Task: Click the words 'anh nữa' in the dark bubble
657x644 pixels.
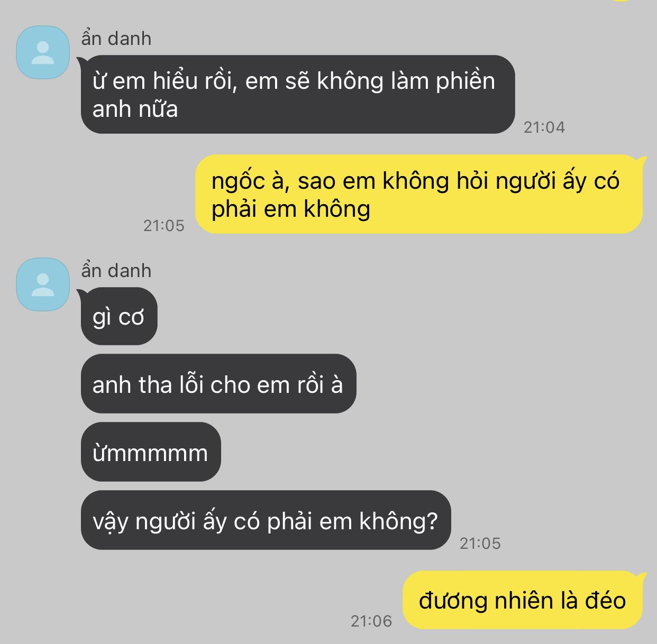Action: point(135,109)
